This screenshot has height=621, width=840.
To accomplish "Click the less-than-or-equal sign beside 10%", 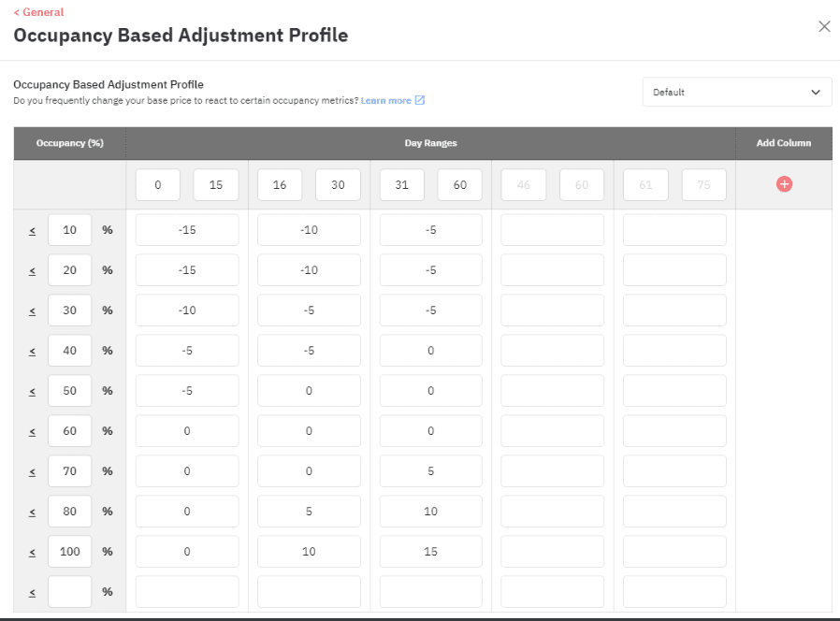I will [x=31, y=229].
